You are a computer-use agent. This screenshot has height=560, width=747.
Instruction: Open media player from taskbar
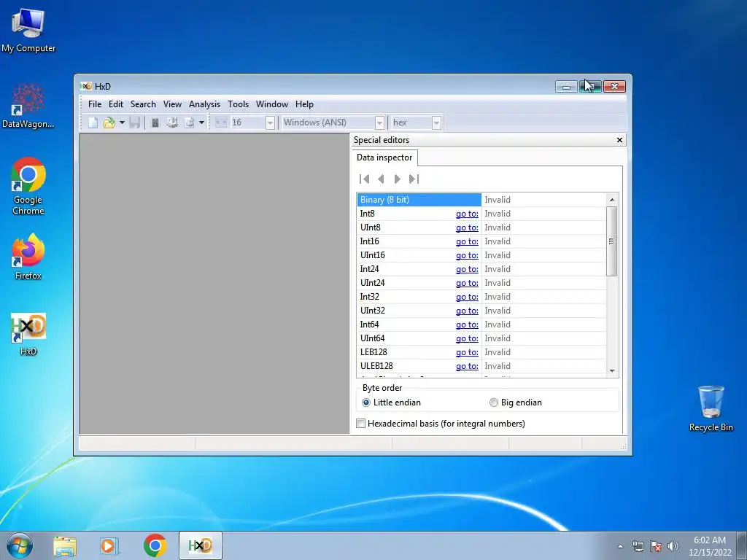coord(109,545)
